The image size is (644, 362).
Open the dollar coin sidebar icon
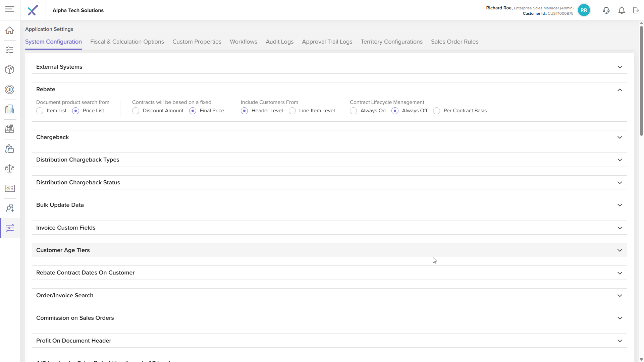tap(10, 89)
